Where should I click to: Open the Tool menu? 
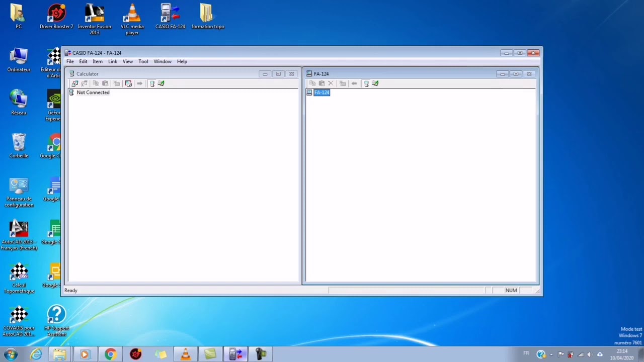coord(143,61)
